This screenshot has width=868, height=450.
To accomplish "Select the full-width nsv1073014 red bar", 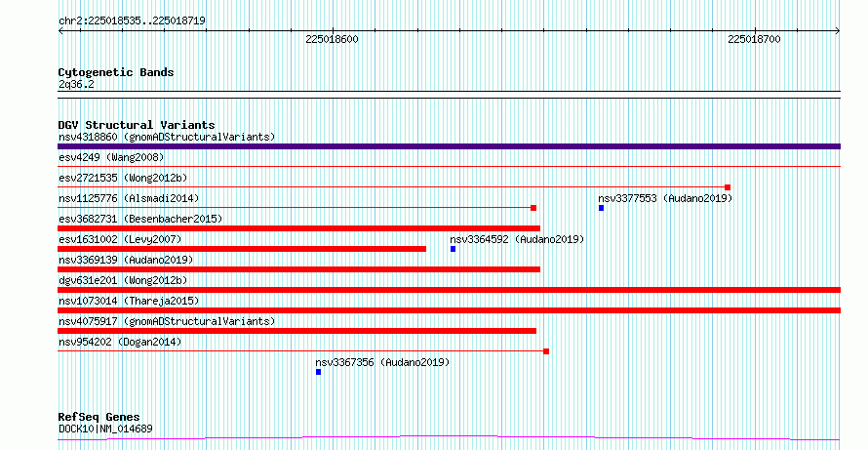I will tap(449, 310).
